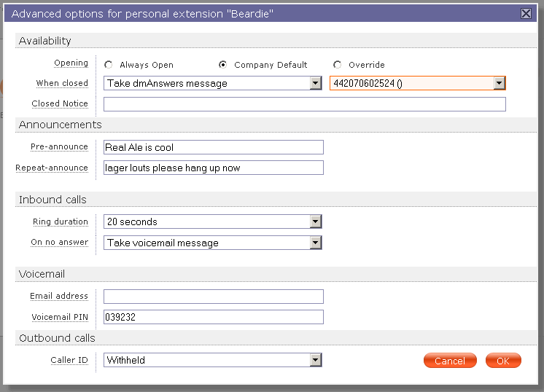Choose Company Default opening option

click(x=223, y=65)
